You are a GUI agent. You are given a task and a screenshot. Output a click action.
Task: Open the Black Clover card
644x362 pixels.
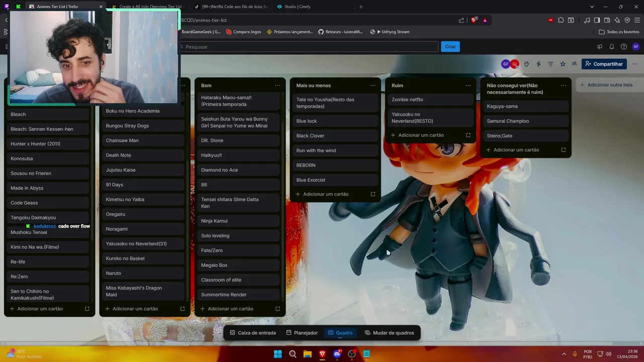click(335, 136)
